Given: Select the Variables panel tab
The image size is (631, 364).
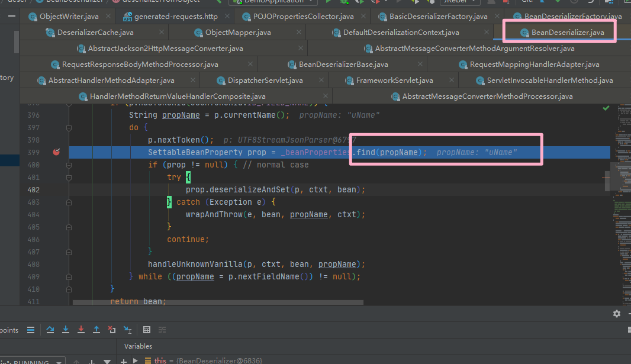Looking at the screenshot, I should [138, 346].
